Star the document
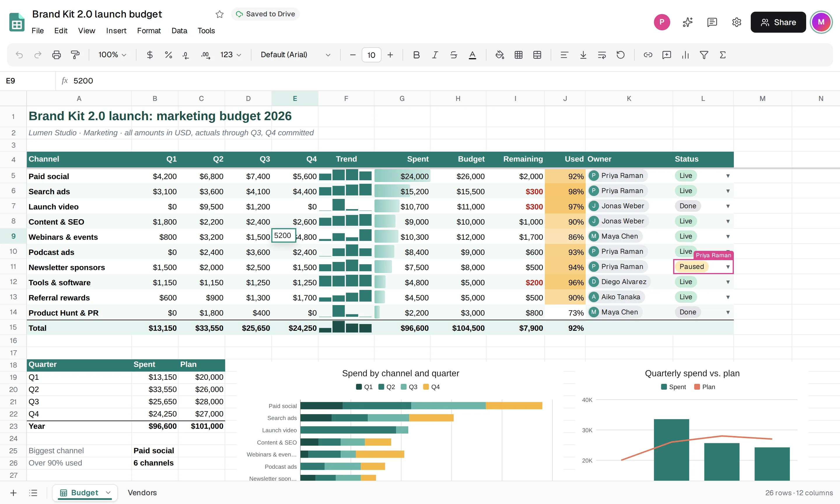Image resolution: width=840 pixels, height=504 pixels. click(x=220, y=14)
